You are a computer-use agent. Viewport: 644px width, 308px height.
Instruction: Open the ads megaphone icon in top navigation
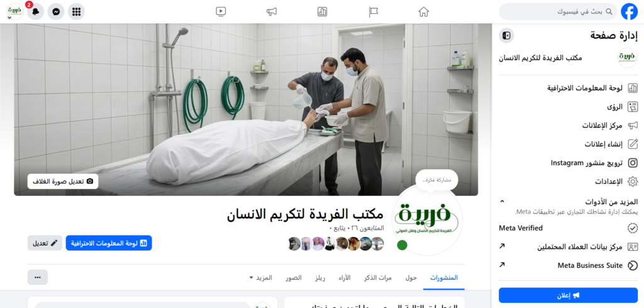[x=272, y=11]
